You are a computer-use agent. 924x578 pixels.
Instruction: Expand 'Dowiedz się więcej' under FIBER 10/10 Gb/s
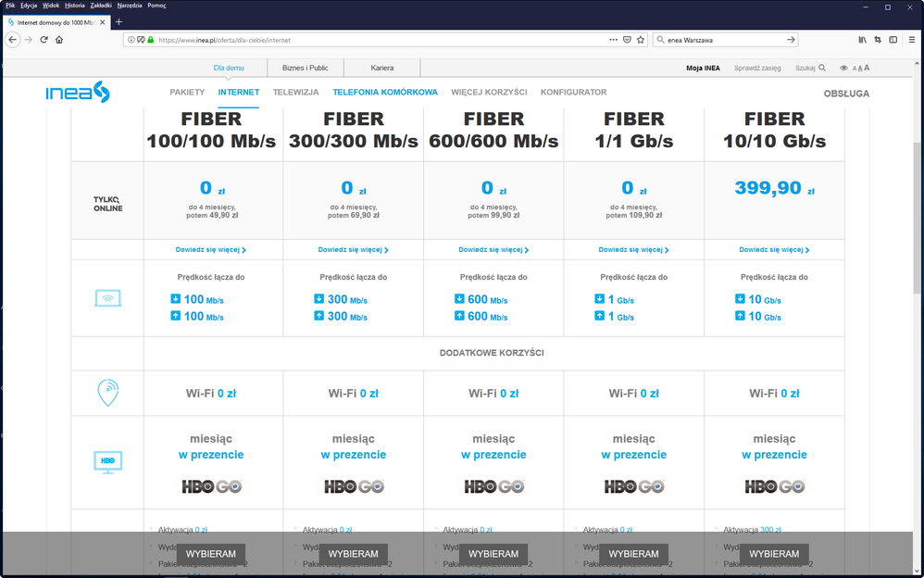774,250
